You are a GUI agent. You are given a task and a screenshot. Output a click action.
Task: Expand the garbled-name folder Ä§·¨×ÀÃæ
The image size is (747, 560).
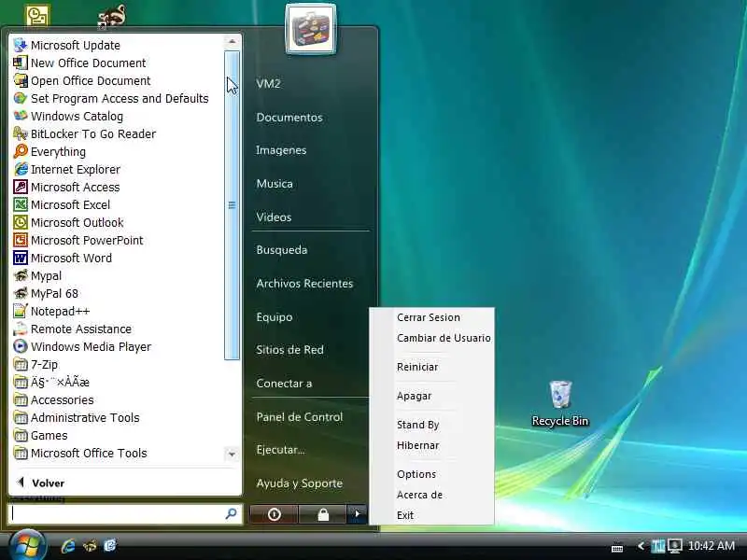[x=52, y=382]
